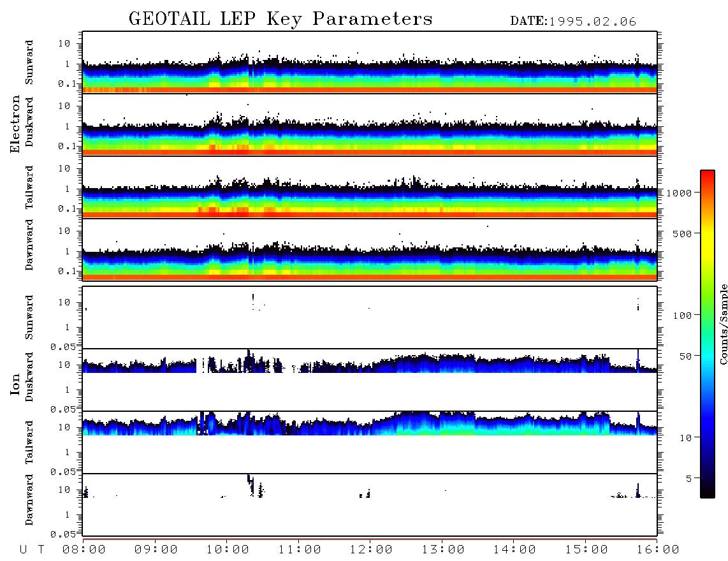The width and height of the screenshot is (728, 561).
Task: Click the Electron 'Duskward' panel label
Action: pyautogui.click(x=29, y=122)
